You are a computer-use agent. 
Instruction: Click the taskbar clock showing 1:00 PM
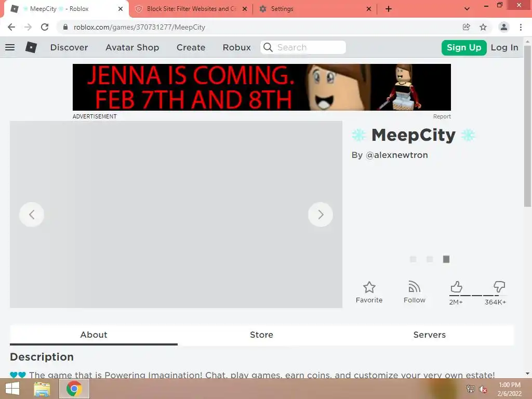(509, 389)
